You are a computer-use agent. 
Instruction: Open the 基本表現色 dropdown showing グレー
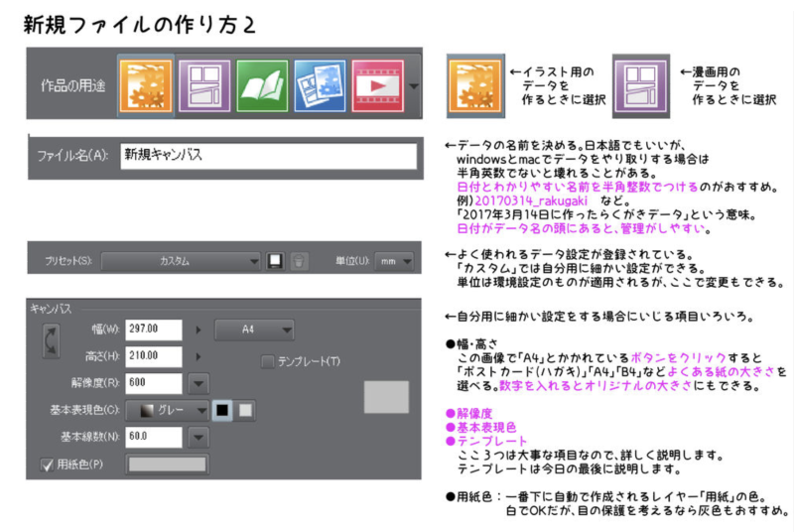(167, 411)
